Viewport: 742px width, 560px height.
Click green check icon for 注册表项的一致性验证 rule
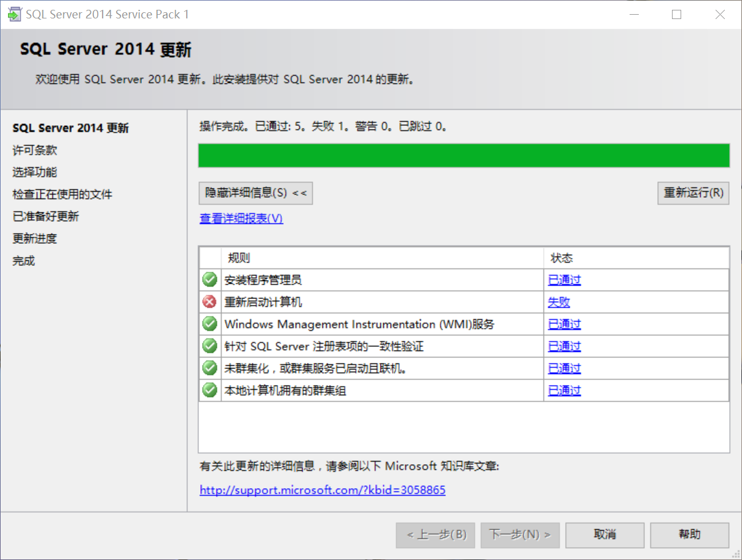pos(210,346)
